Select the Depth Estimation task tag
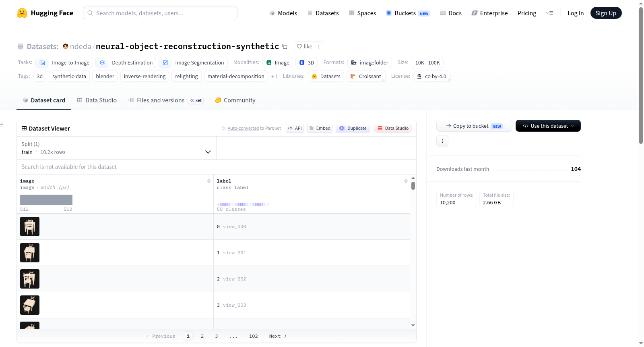The height and width of the screenshot is (347, 644). 128,62
